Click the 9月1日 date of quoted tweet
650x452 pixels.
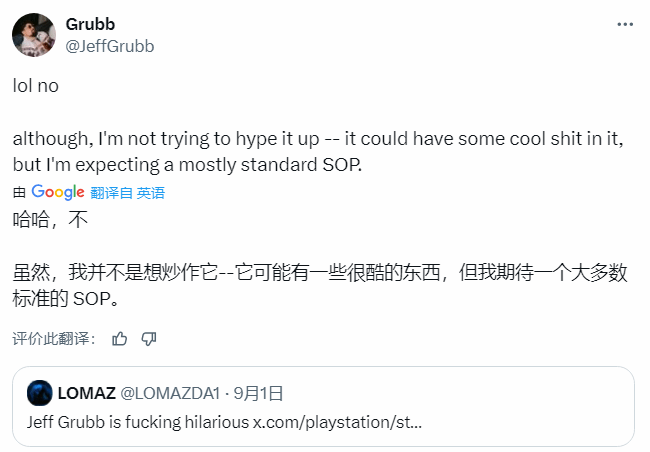pyautogui.click(x=257, y=393)
